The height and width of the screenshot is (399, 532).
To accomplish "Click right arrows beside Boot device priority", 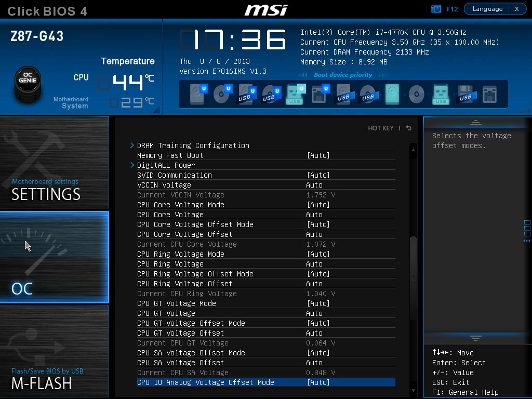I will coord(382,75).
